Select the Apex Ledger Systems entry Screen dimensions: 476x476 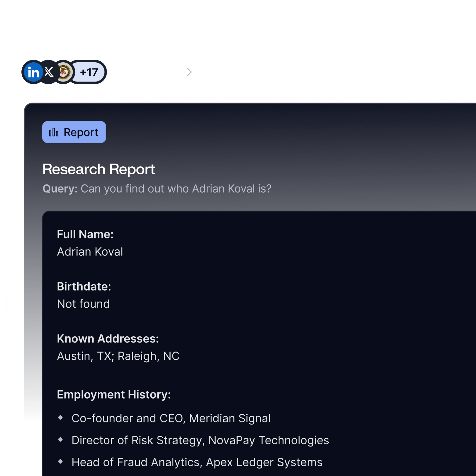tap(197, 462)
